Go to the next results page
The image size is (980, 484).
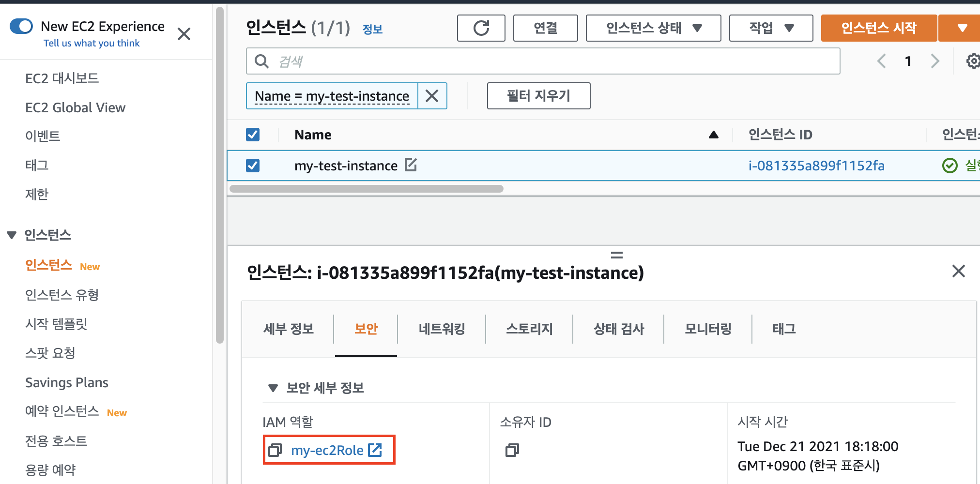(935, 61)
